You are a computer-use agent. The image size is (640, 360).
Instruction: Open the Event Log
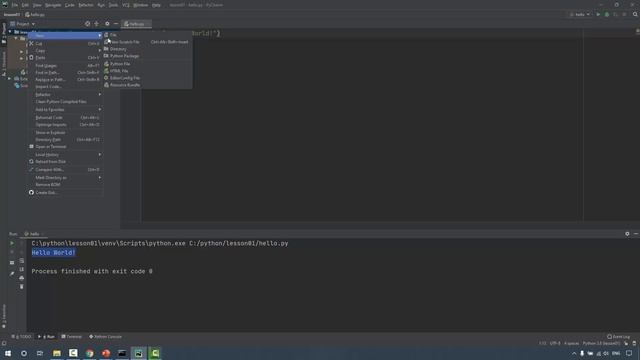coord(618,337)
